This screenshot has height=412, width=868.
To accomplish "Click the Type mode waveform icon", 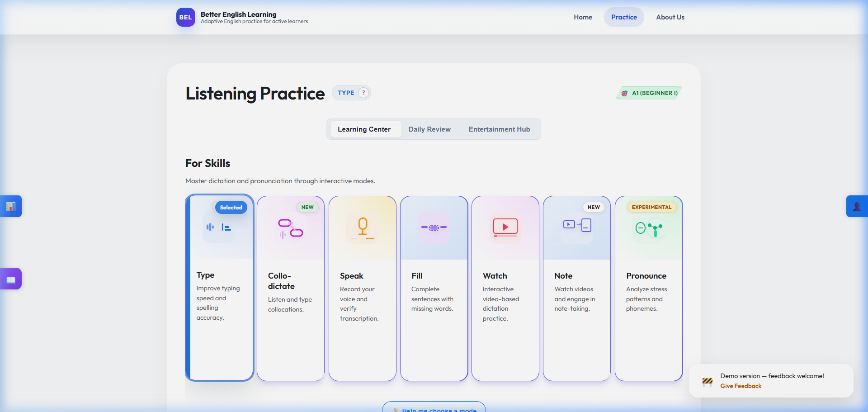I will [x=219, y=227].
